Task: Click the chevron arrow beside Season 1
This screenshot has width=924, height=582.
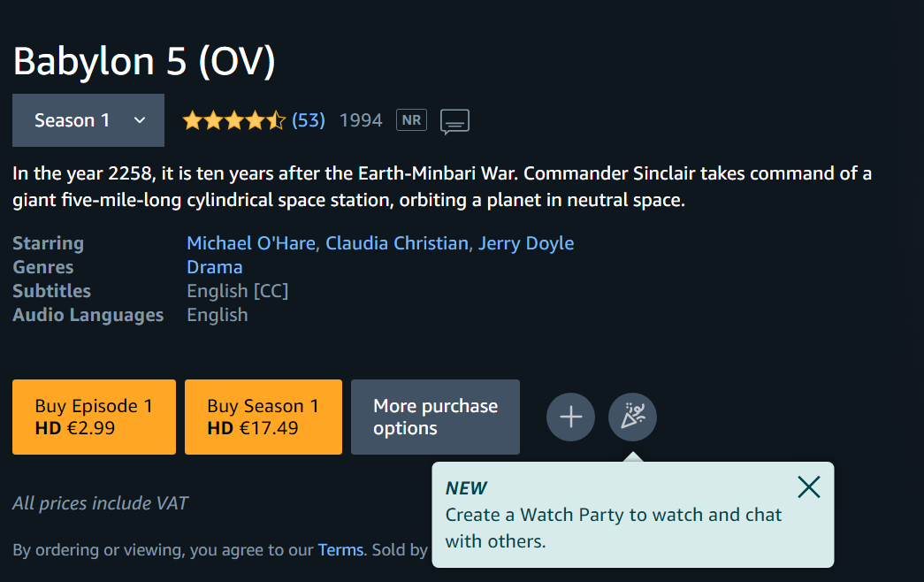Action: [140, 120]
